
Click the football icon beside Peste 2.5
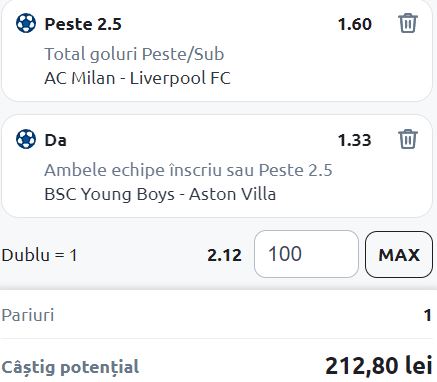(26, 23)
